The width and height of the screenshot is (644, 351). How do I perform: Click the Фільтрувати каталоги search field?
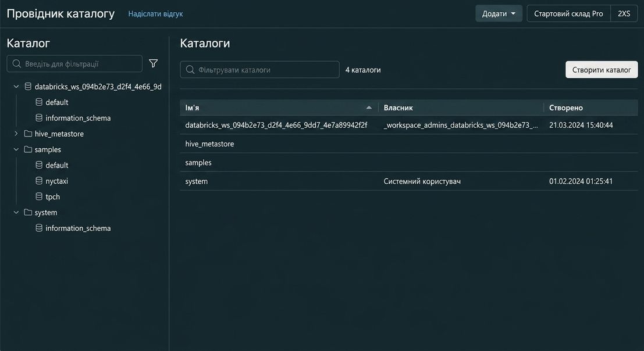[259, 70]
